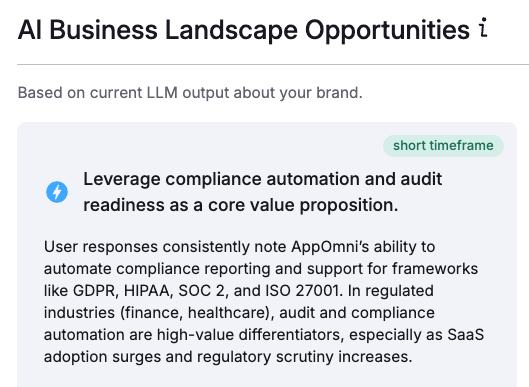Viewport: 529px width, 387px height.
Task: Click text 'Based on current LLM output about your brand.'
Action: pyautogui.click(x=190, y=93)
